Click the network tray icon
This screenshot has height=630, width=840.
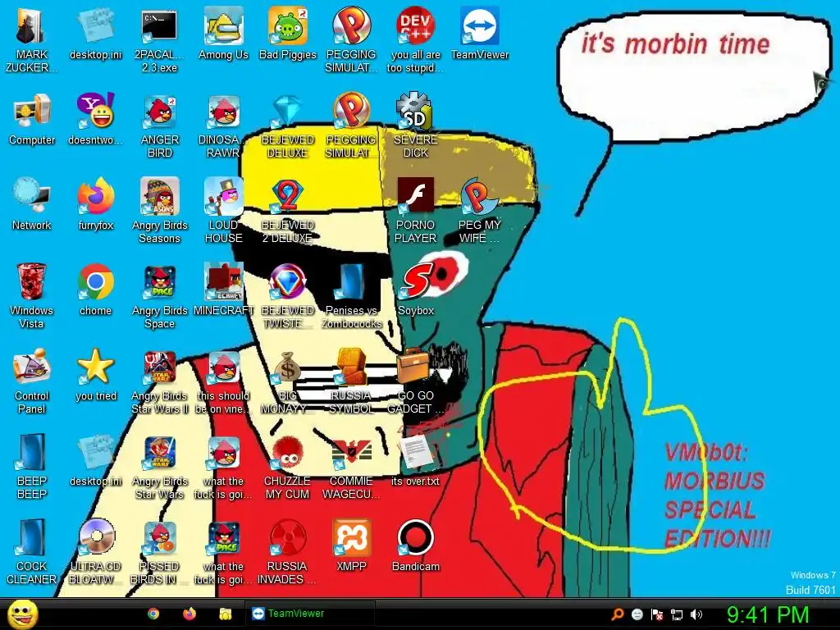click(677, 614)
